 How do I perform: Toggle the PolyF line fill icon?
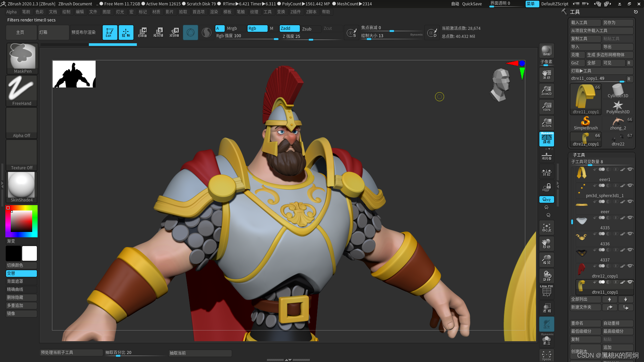(x=546, y=291)
